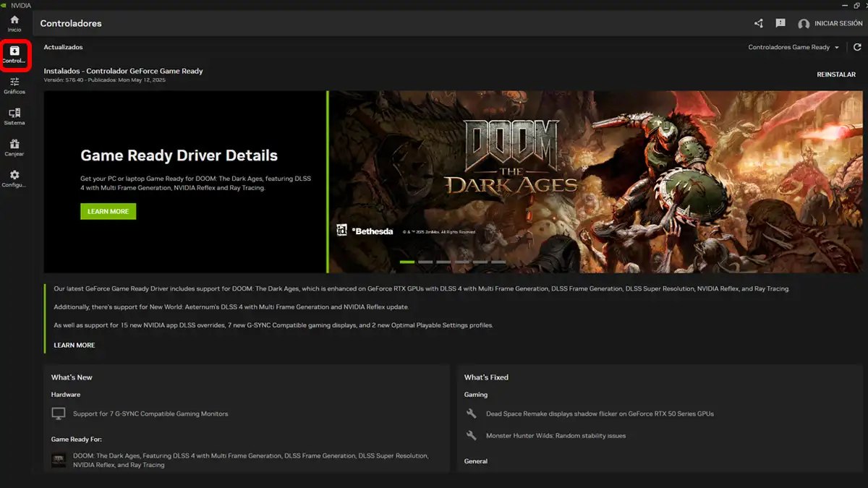Click the DOOM The Dark Ages banner image

pyautogui.click(x=597, y=181)
